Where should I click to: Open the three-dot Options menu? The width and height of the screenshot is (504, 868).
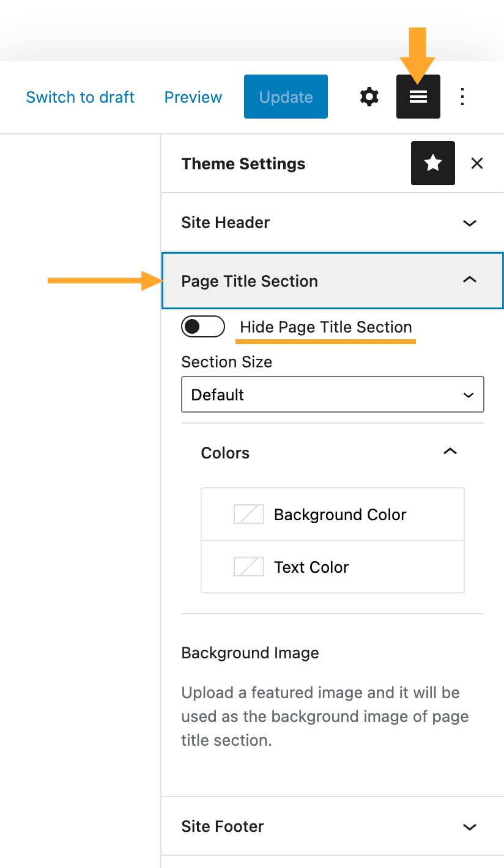(x=462, y=97)
